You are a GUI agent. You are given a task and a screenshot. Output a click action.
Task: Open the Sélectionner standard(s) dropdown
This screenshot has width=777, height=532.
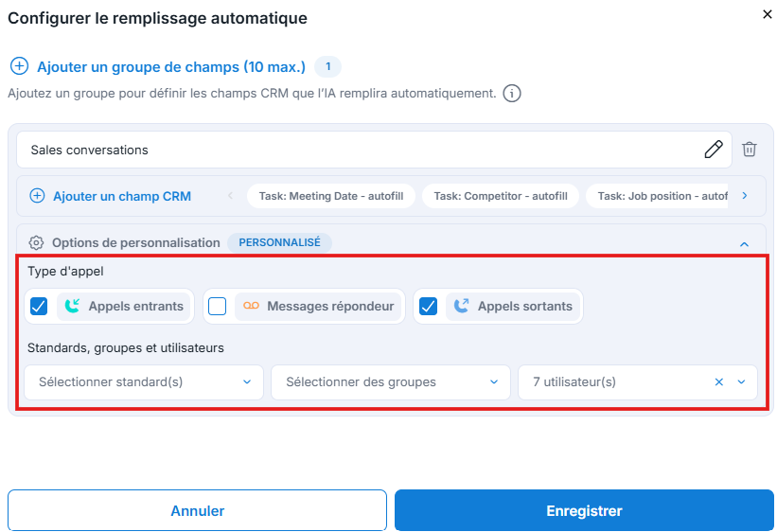(144, 382)
